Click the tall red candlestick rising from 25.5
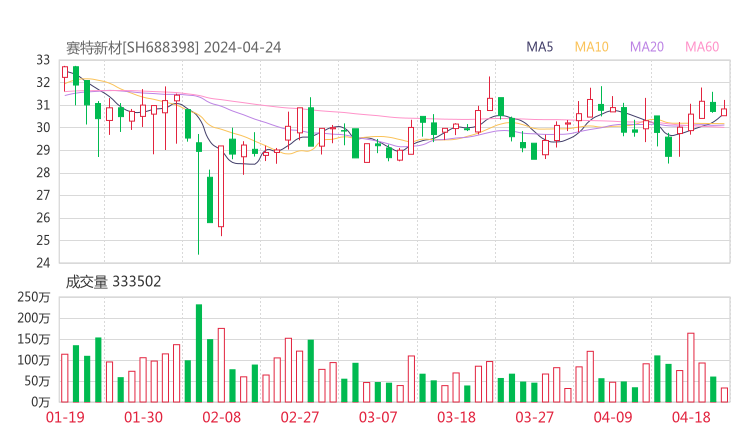 [221, 190]
